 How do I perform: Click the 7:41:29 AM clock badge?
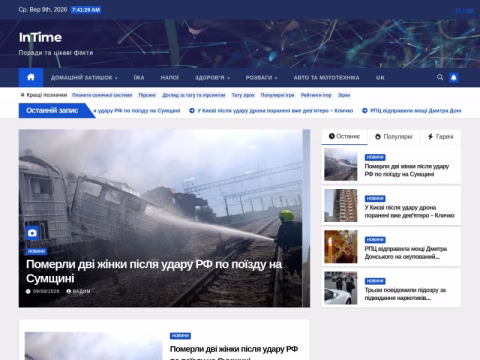tap(86, 10)
